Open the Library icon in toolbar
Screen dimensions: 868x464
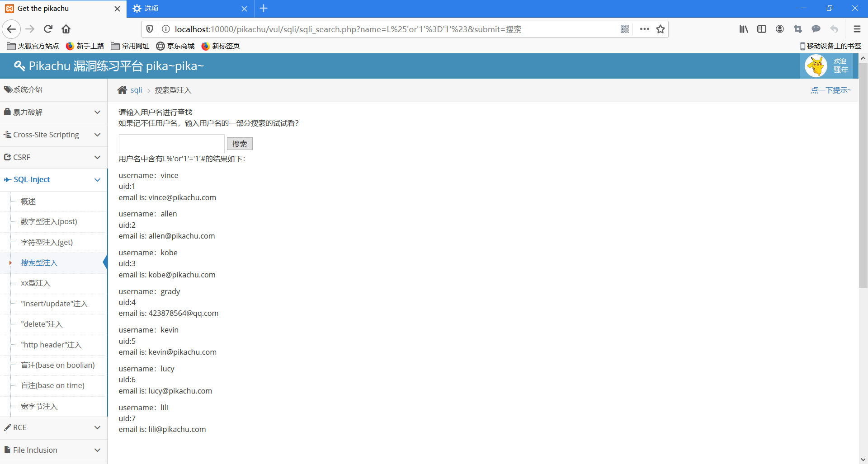(x=744, y=29)
